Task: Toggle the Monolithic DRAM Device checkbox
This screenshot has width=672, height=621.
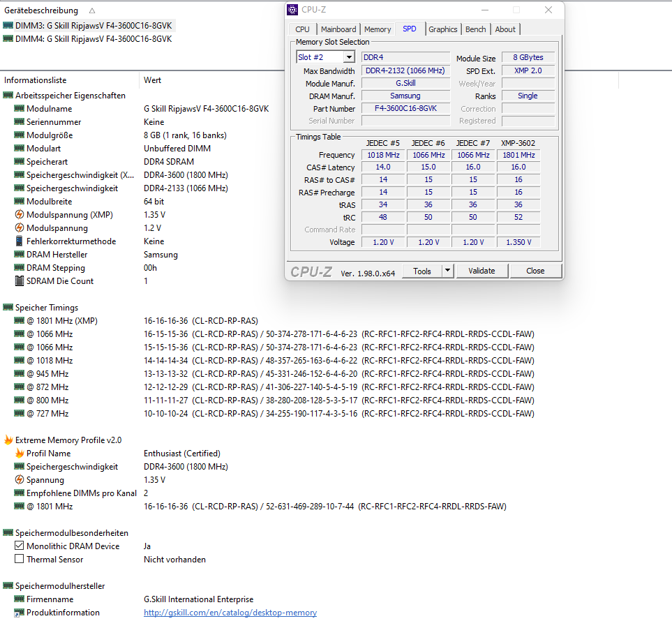Action: point(19,546)
